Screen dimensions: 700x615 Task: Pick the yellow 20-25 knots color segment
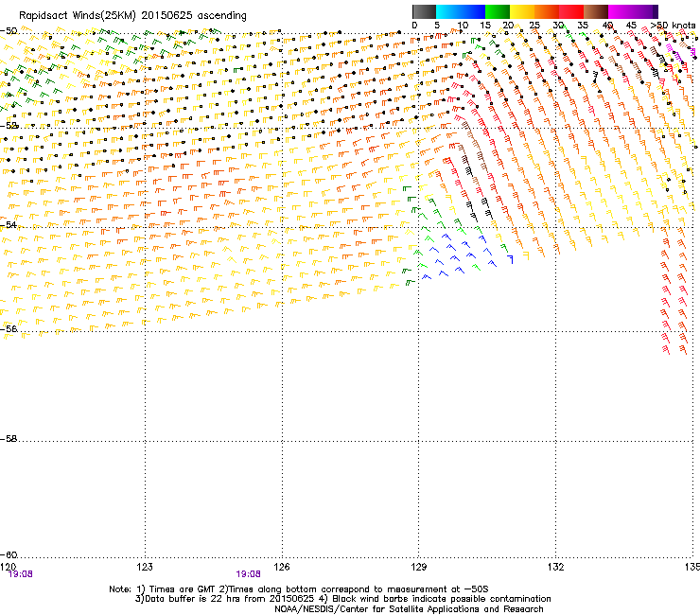[x=522, y=11]
